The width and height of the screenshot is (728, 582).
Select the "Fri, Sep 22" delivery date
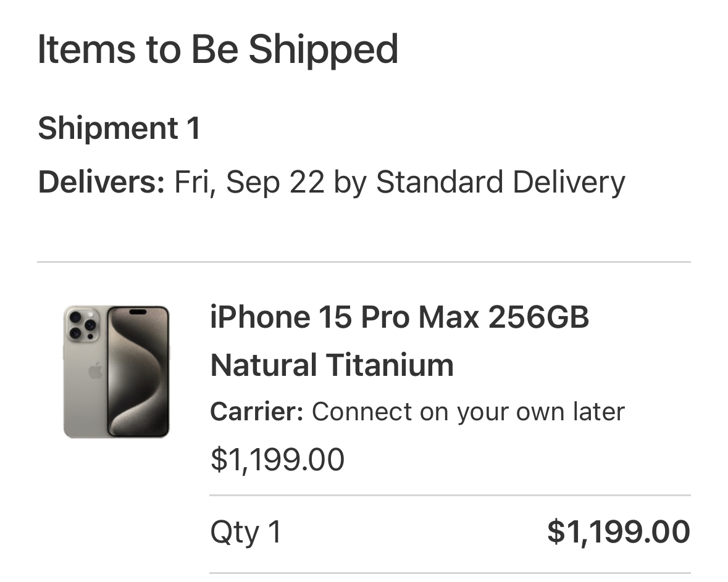(x=249, y=182)
